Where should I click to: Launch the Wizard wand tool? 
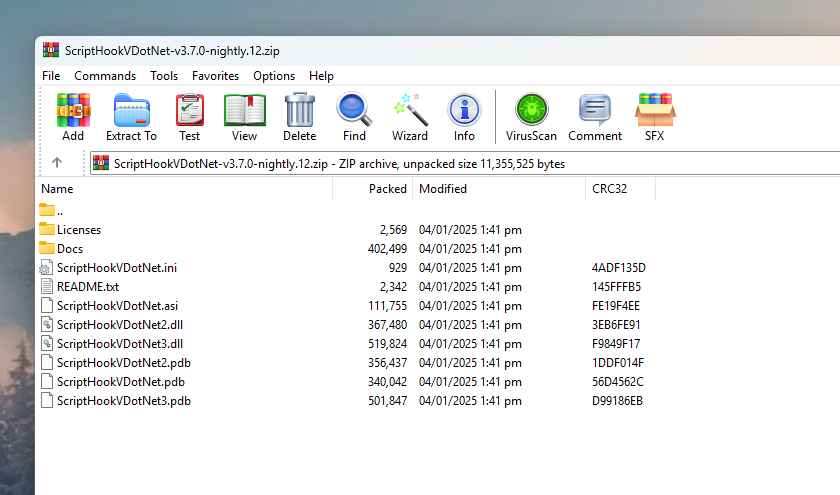pos(410,110)
